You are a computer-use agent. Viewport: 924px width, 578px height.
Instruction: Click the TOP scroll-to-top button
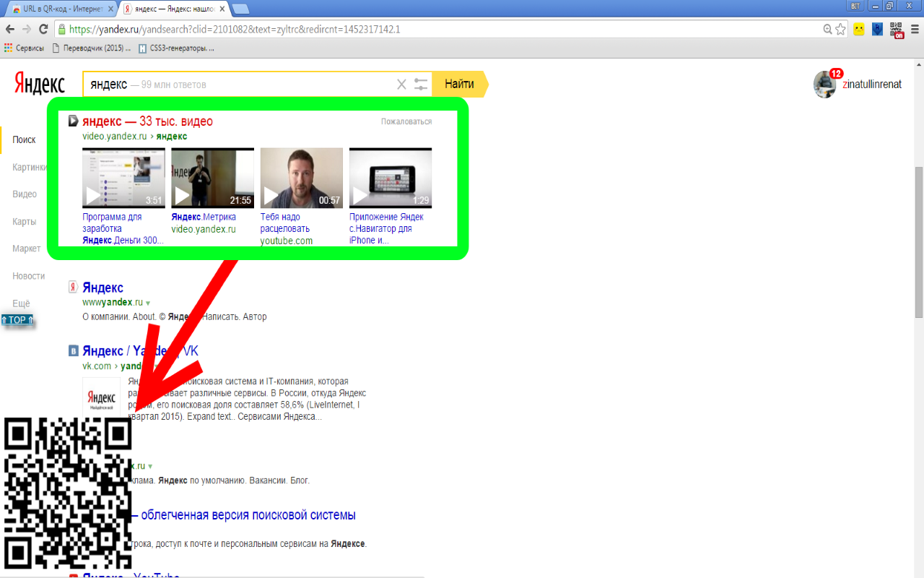pyautogui.click(x=17, y=320)
